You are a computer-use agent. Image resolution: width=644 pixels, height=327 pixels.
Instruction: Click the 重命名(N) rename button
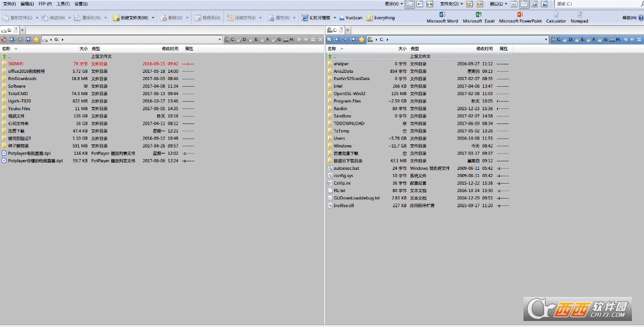click(87, 17)
